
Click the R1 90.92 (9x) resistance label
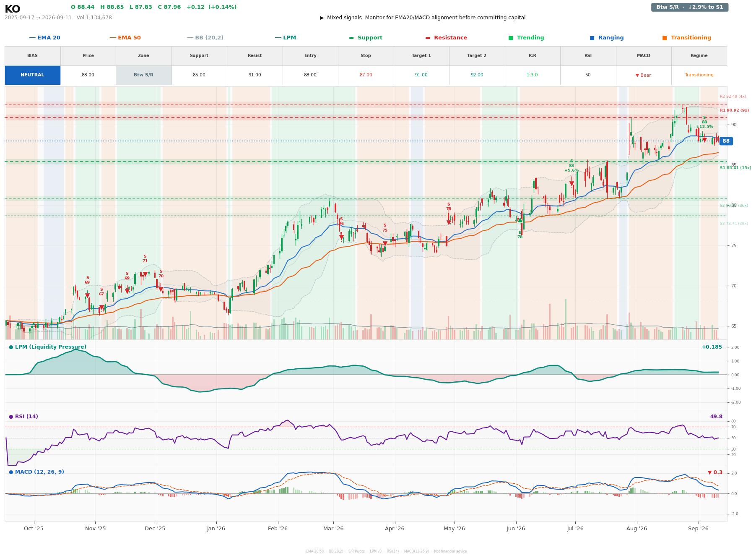pyautogui.click(x=735, y=110)
